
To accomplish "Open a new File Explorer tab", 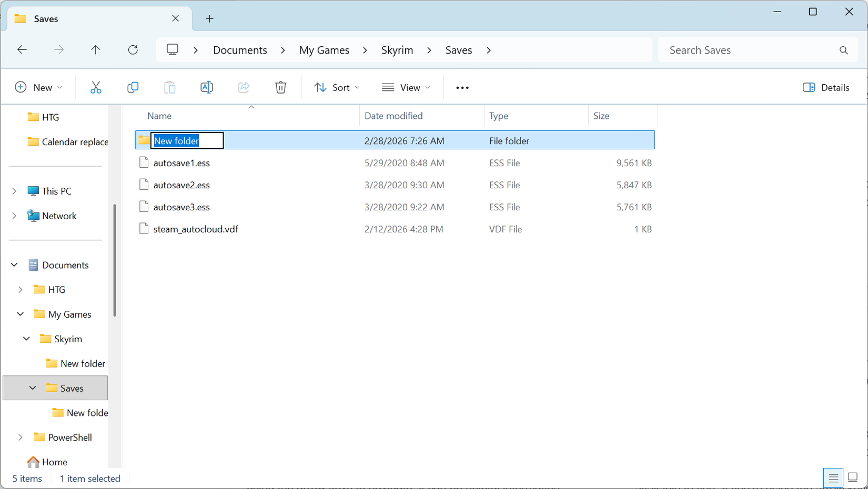I will pos(209,18).
